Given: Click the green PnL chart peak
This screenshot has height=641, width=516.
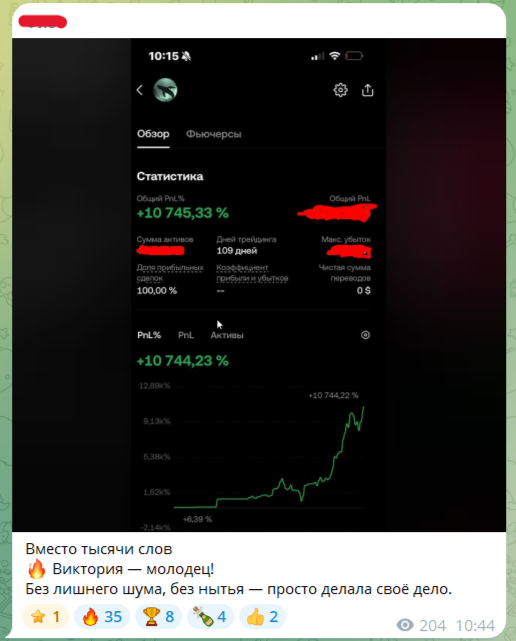Looking at the screenshot, I should click(363, 407).
